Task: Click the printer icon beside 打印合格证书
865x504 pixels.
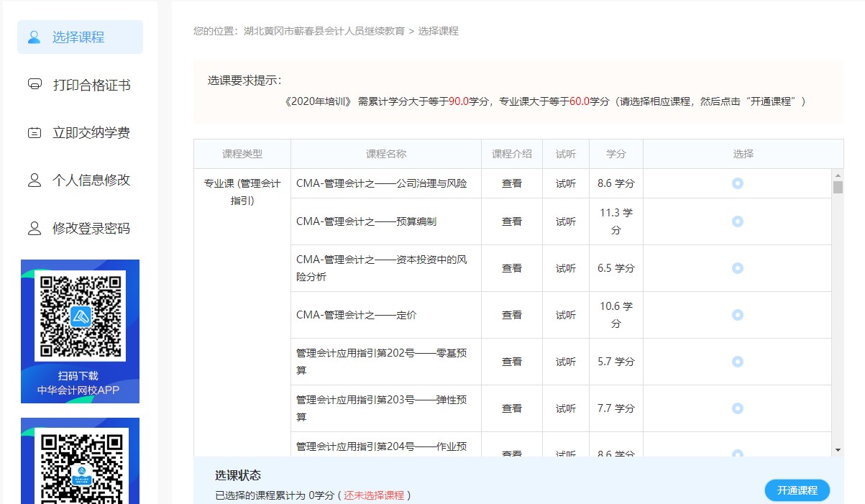Action: 34,85
